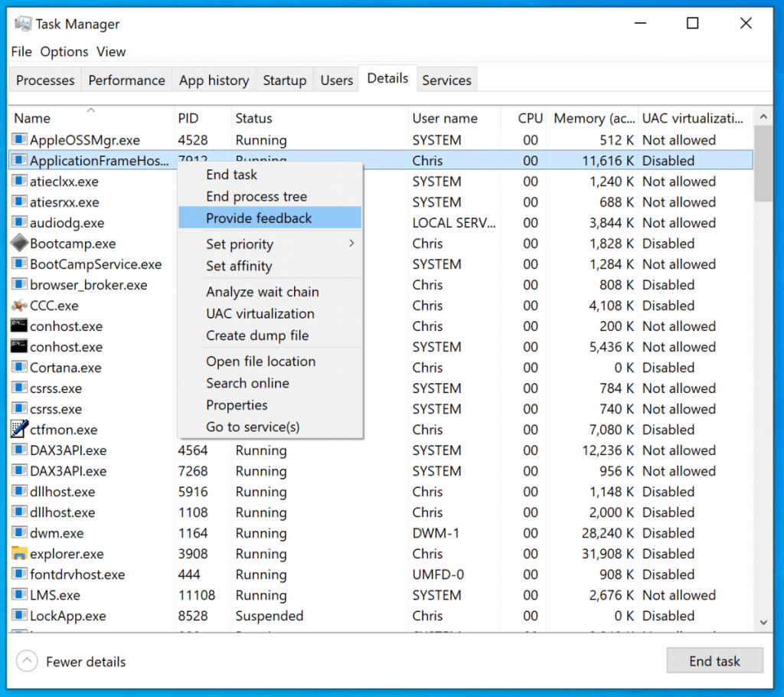The image size is (784, 697).
Task: Select Analyze wait chain menu item
Action: coord(269,291)
